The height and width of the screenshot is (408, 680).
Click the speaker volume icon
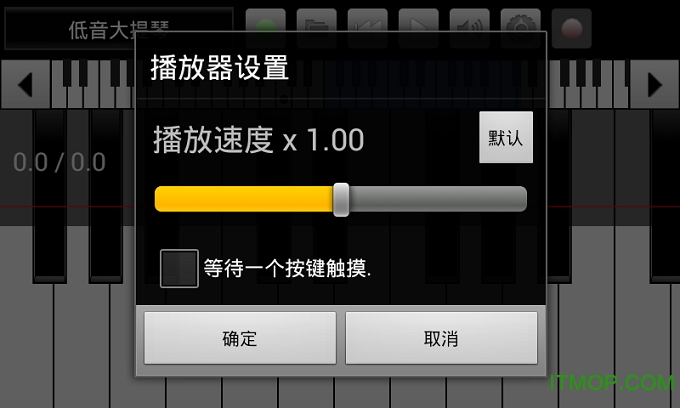470,28
